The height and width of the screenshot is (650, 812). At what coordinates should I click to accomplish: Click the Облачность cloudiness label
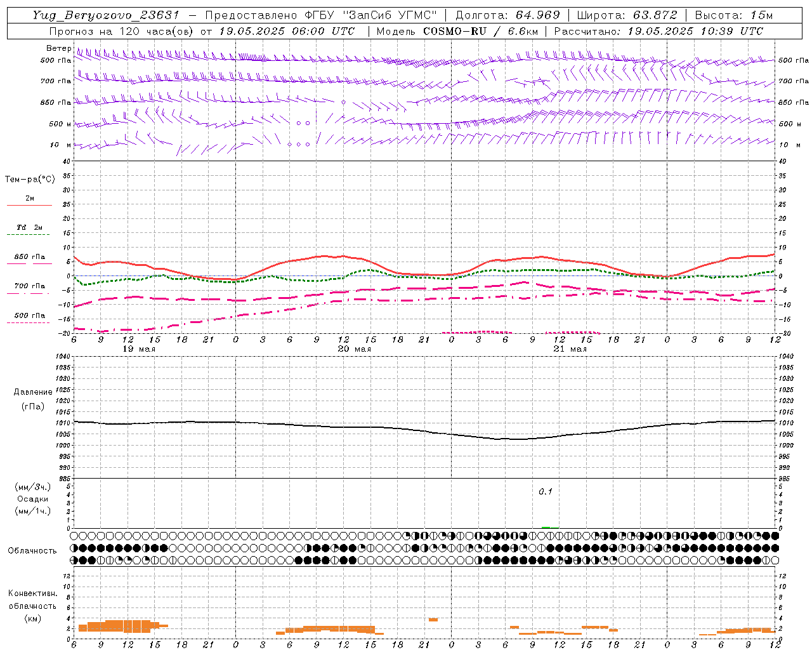pos(32,550)
